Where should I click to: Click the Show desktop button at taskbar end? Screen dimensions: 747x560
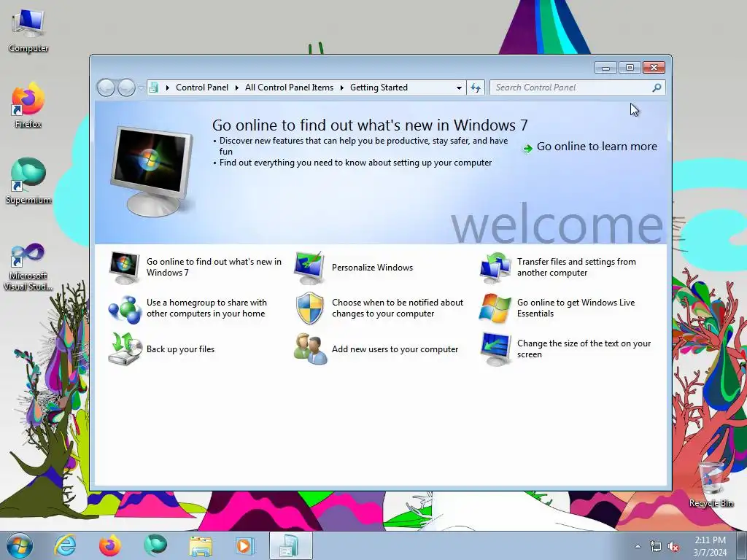(742, 546)
